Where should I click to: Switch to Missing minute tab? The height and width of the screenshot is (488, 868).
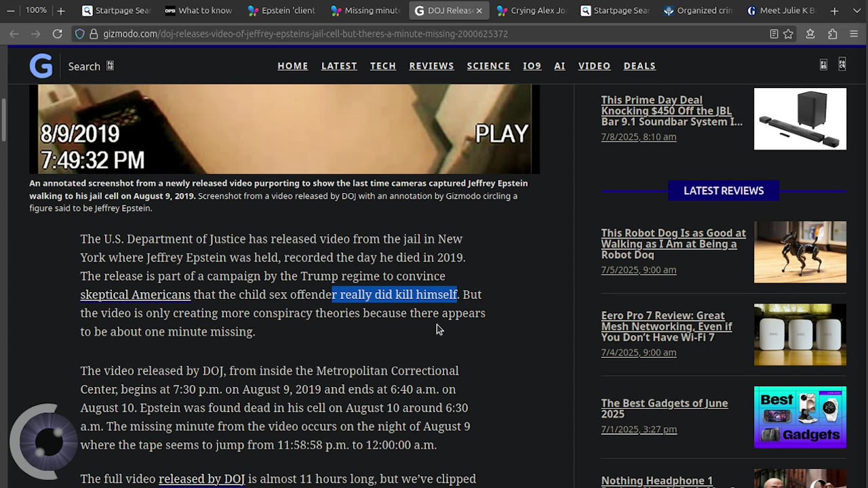pos(365,11)
